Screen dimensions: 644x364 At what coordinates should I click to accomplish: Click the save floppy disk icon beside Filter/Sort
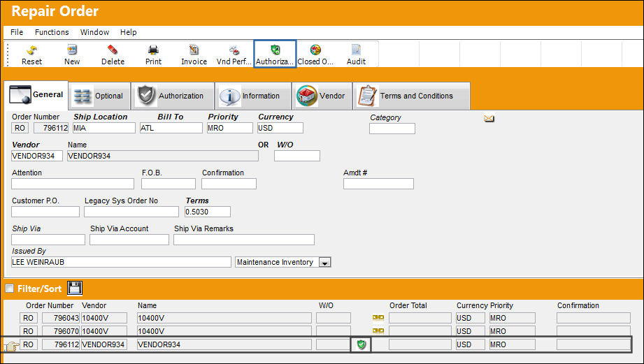[75, 288]
